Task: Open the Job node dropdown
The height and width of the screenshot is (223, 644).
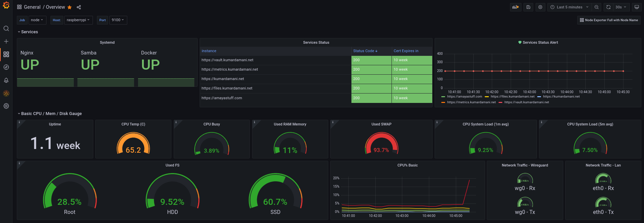Action: (x=37, y=20)
